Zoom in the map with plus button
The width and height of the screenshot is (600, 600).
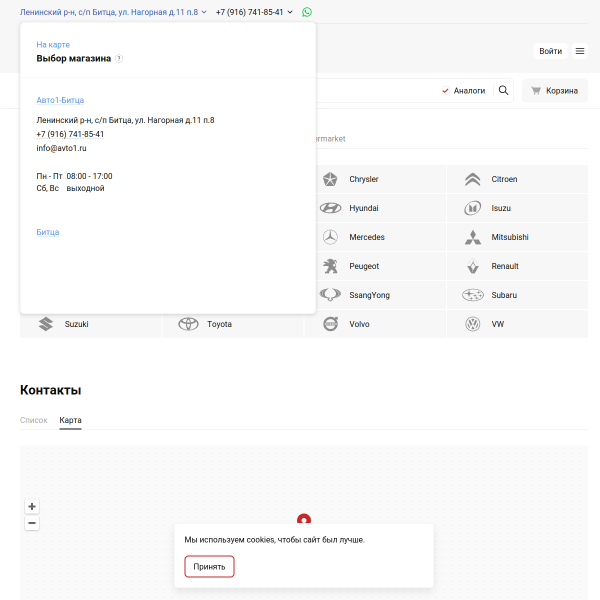(x=32, y=507)
